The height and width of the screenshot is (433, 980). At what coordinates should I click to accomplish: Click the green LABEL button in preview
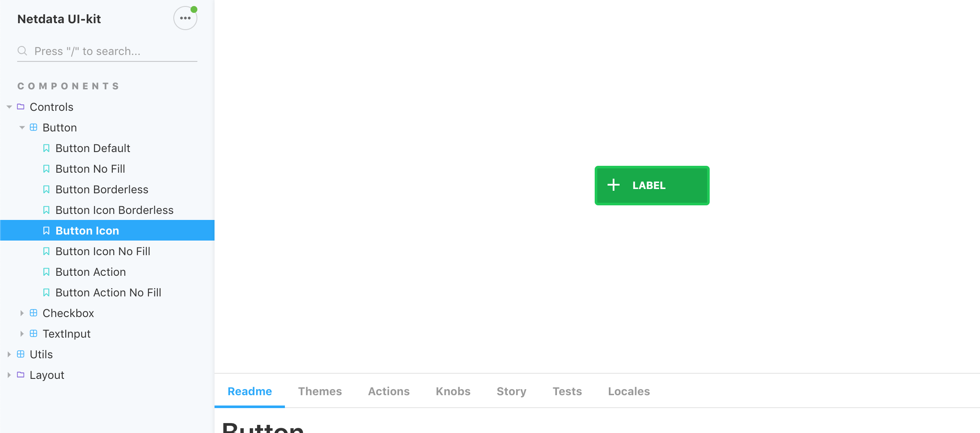652,185
